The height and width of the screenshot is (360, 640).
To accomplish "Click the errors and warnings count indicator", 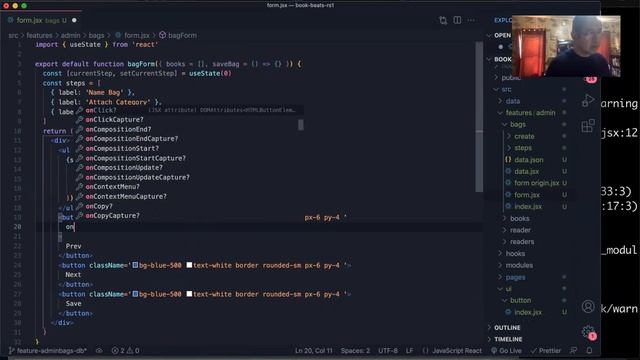I will (x=125, y=350).
